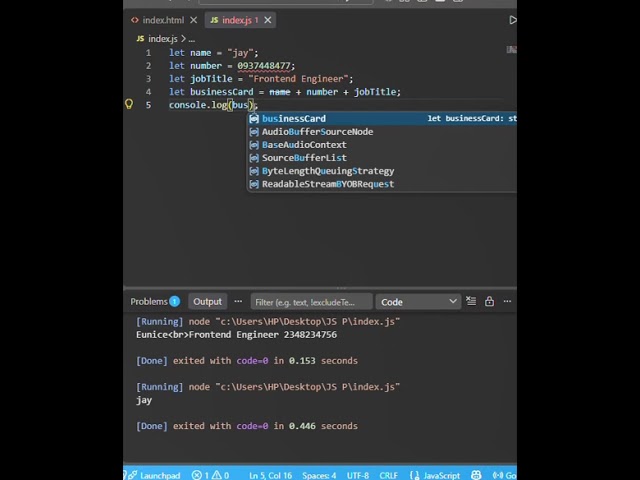Show more panel tabs via ellipsis
Viewport: 640px width, 480px height.
pos(238,302)
